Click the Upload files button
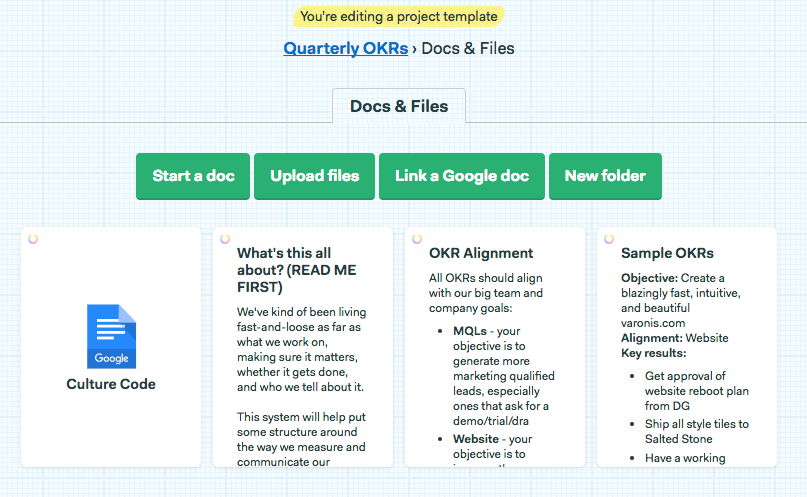The height and width of the screenshot is (497, 807). click(314, 176)
